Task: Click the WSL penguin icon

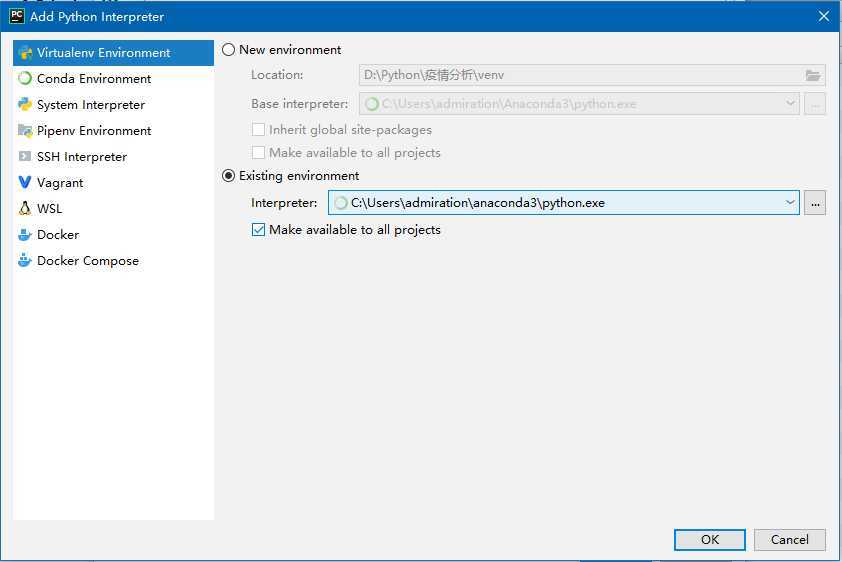Action: tap(25, 208)
